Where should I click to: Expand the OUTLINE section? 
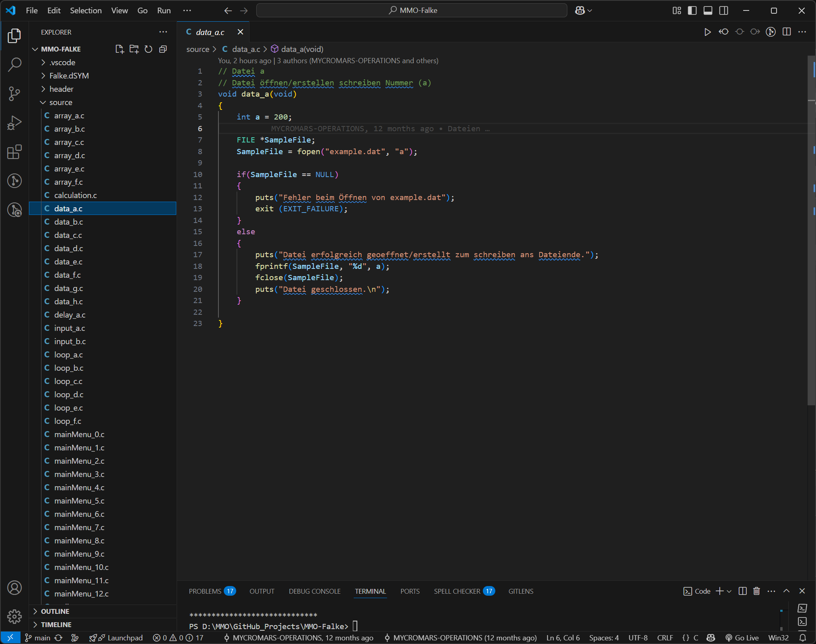tap(55, 611)
